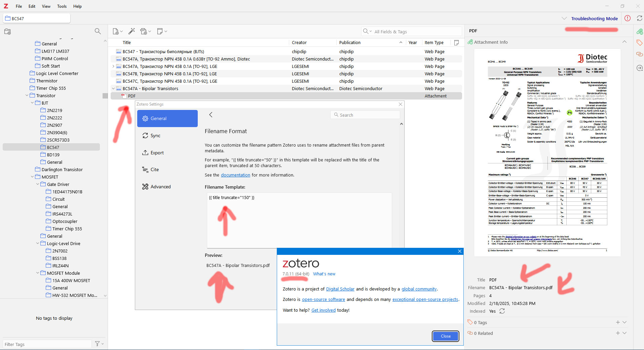Add related item with Related plus icon
The width and height of the screenshot is (644, 350).
click(x=618, y=333)
